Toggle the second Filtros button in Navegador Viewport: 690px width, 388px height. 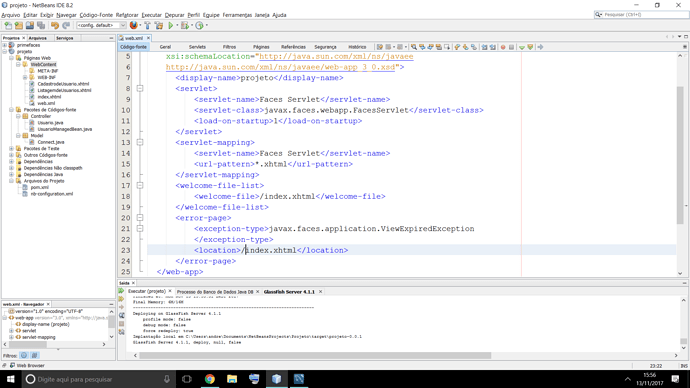(34, 355)
